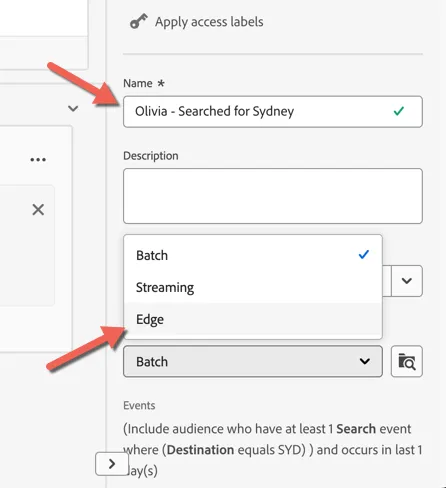
Task: Select Batch option in dropdown list
Action: point(253,255)
